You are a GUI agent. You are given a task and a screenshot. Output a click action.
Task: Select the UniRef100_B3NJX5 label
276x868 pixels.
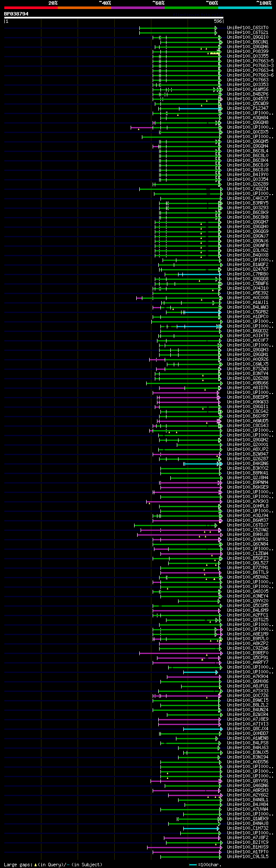[x=248, y=753]
